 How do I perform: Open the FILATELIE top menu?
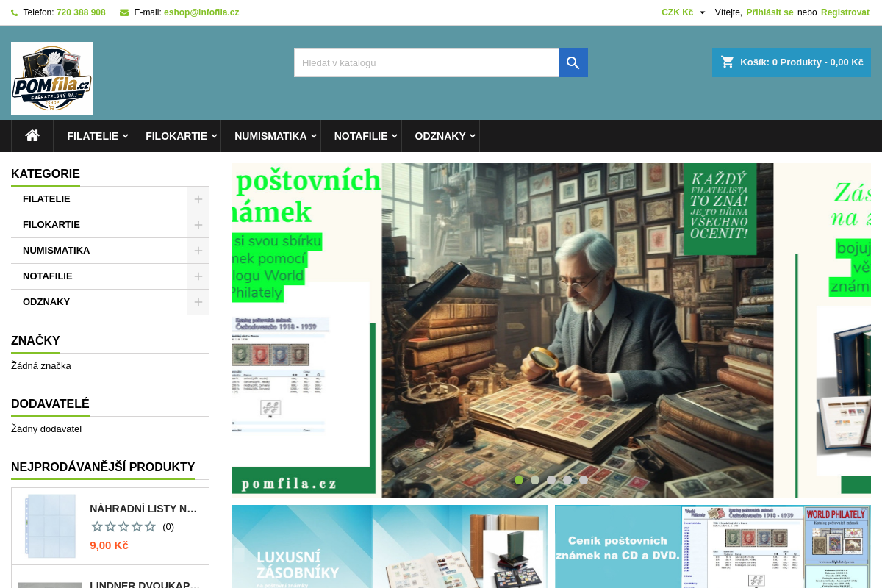tap(93, 136)
